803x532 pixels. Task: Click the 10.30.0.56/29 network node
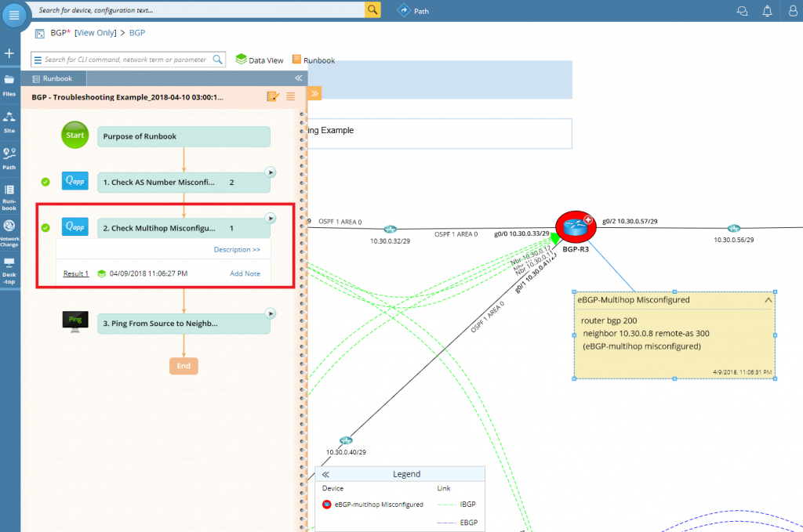(x=734, y=228)
